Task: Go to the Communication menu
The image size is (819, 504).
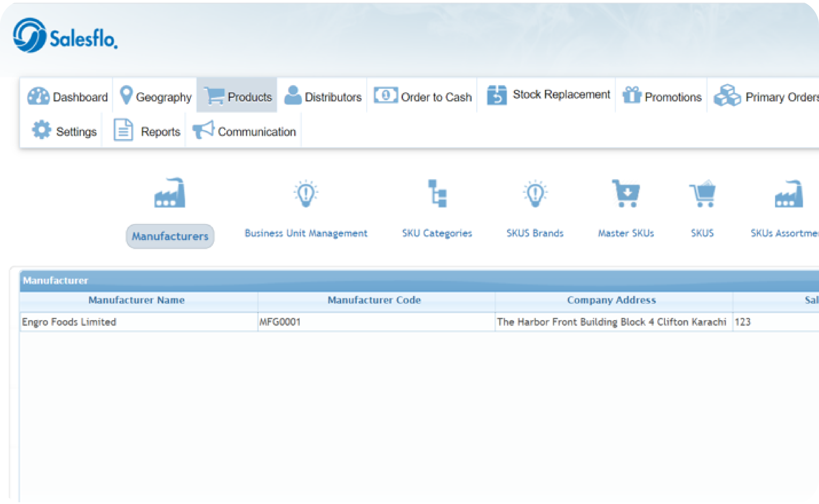Action: 244,131
